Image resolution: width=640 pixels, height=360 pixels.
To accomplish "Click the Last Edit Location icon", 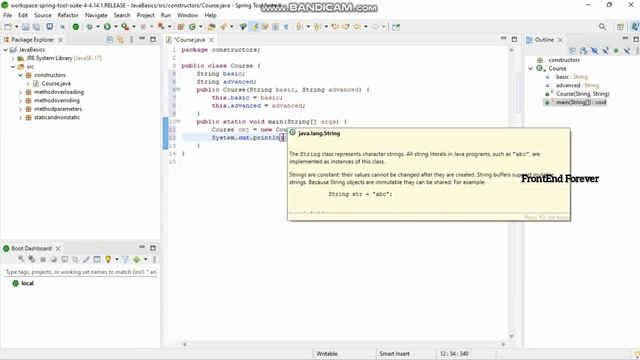I will point(335,27).
